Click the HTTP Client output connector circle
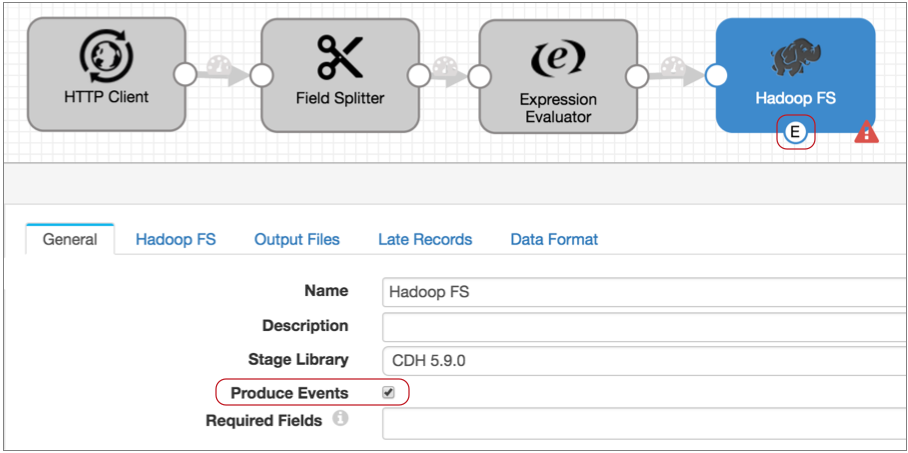 click(x=185, y=74)
